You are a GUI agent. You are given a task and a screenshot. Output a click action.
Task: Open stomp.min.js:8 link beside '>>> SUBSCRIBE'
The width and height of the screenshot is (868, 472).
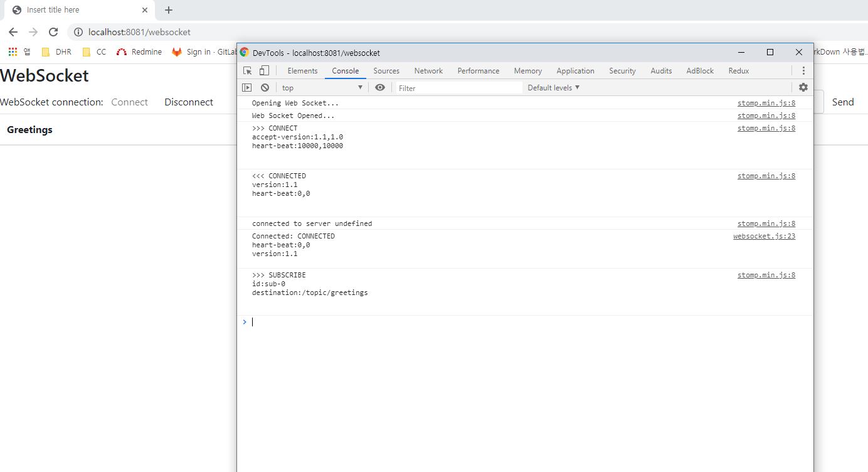click(766, 275)
